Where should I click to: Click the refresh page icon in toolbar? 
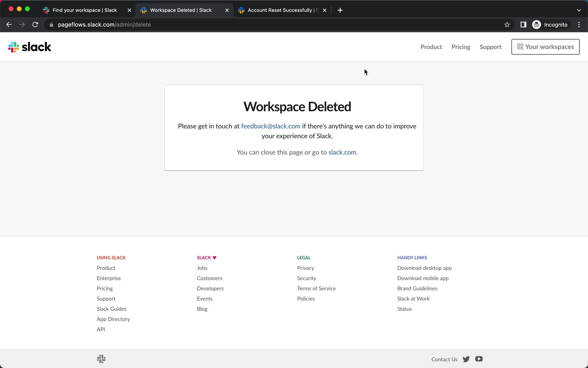pyautogui.click(x=36, y=25)
